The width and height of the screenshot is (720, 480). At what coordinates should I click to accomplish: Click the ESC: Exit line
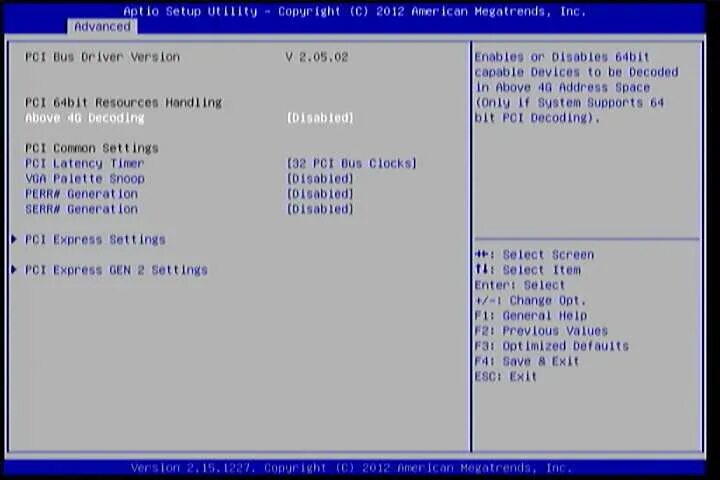(x=506, y=377)
